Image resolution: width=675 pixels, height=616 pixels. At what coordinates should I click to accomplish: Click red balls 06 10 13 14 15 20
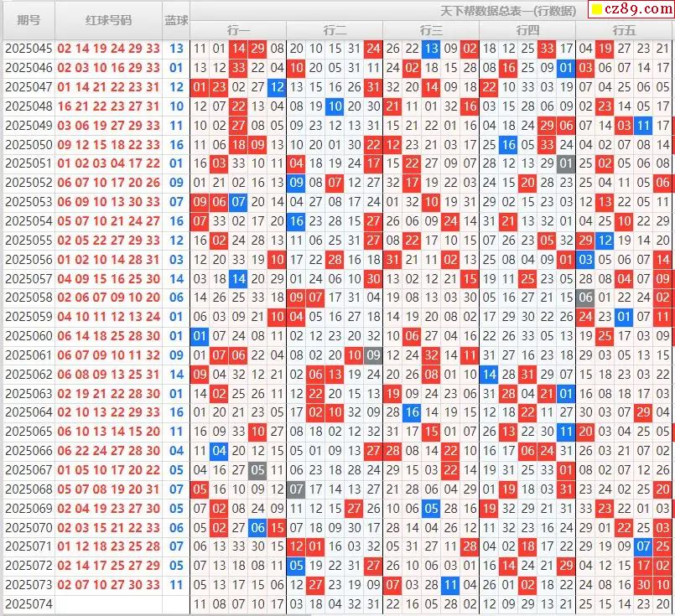[x=108, y=432]
